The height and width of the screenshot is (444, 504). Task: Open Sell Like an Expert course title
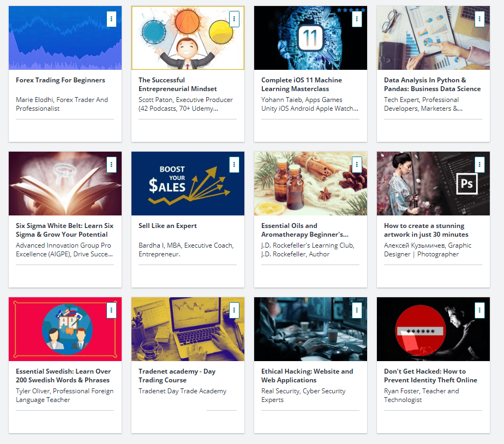pos(167,226)
